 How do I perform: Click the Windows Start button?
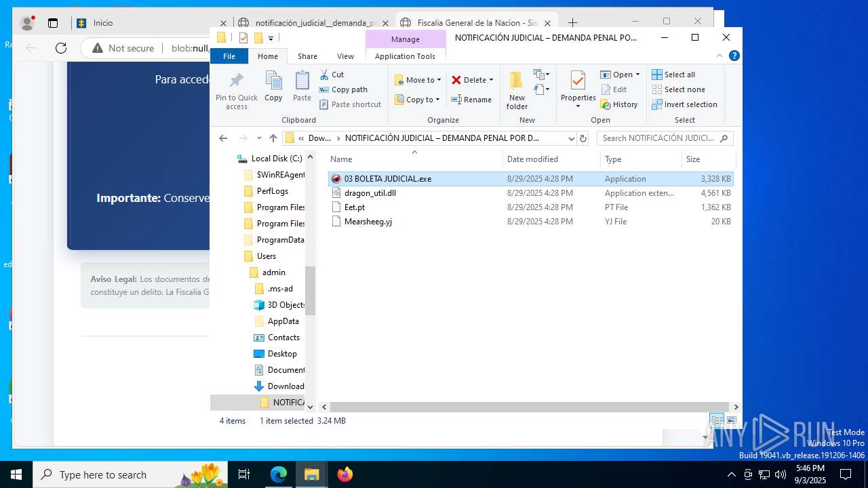(16, 474)
